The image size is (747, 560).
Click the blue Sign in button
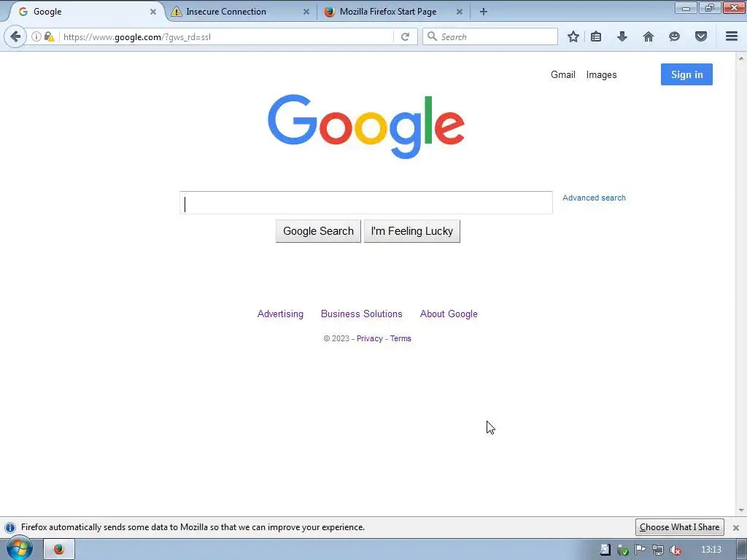(x=686, y=74)
